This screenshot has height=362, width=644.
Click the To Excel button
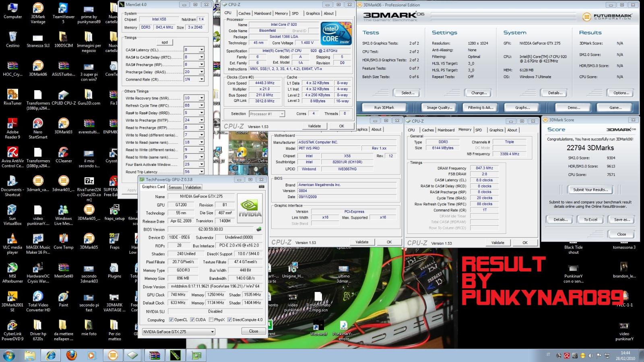590,219
